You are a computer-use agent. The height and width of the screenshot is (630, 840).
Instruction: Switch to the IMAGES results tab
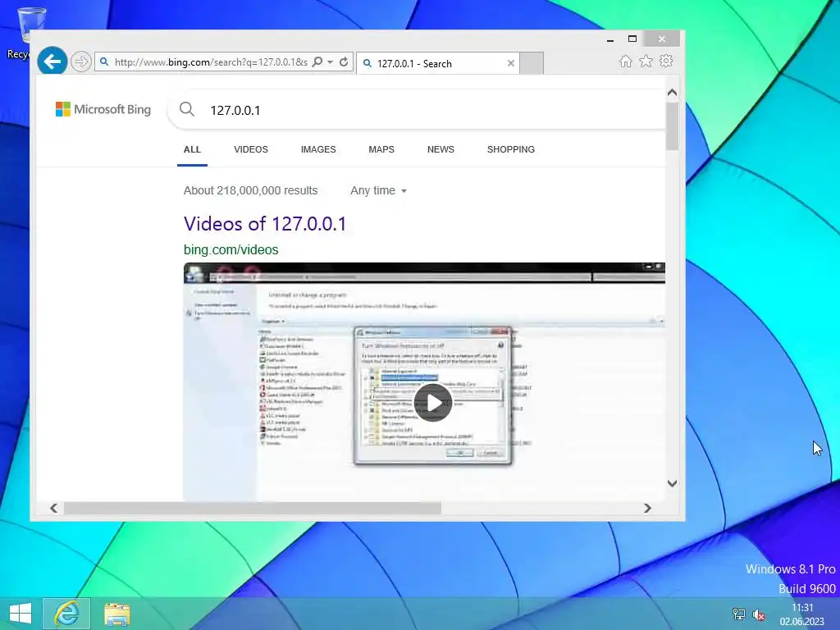(318, 149)
